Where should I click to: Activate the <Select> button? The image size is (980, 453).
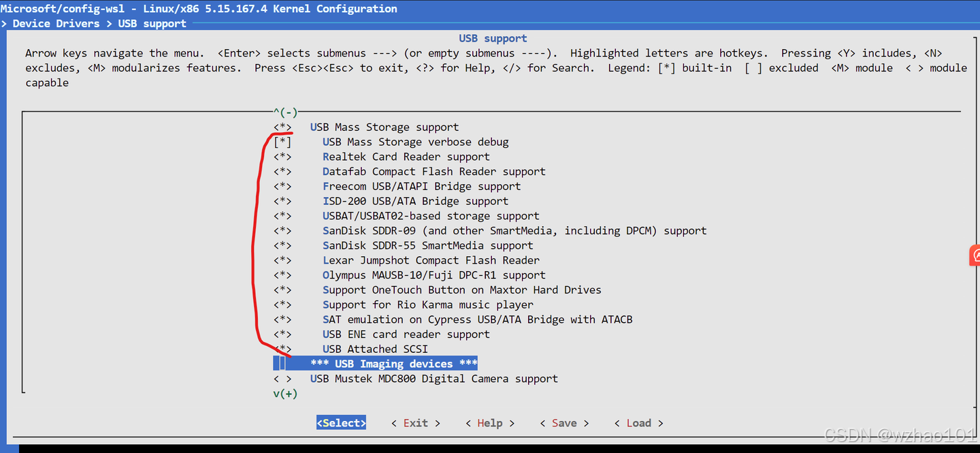point(341,423)
